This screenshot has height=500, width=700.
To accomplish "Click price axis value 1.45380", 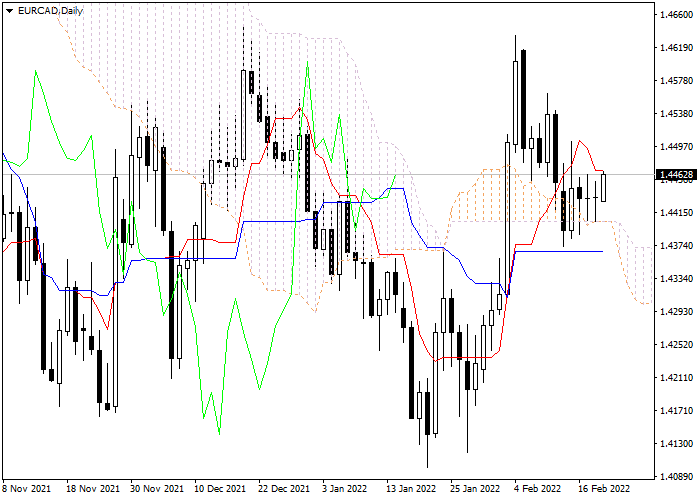I will (676, 114).
